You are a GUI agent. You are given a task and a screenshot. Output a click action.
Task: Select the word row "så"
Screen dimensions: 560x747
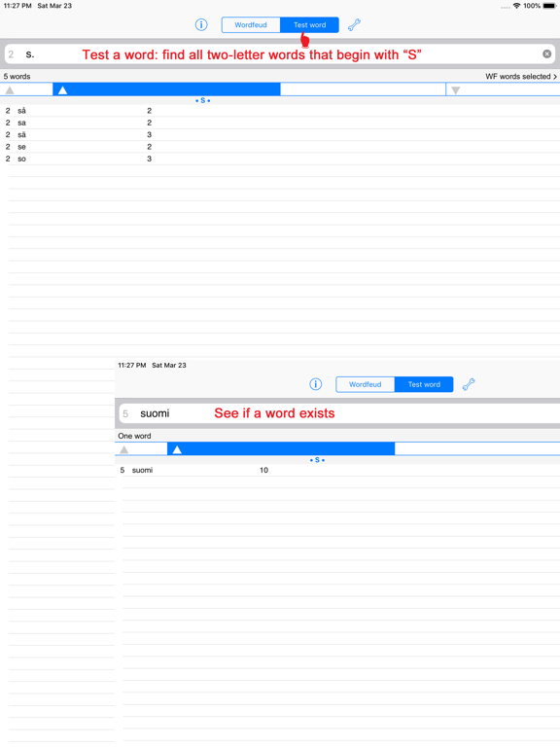tap(280, 111)
